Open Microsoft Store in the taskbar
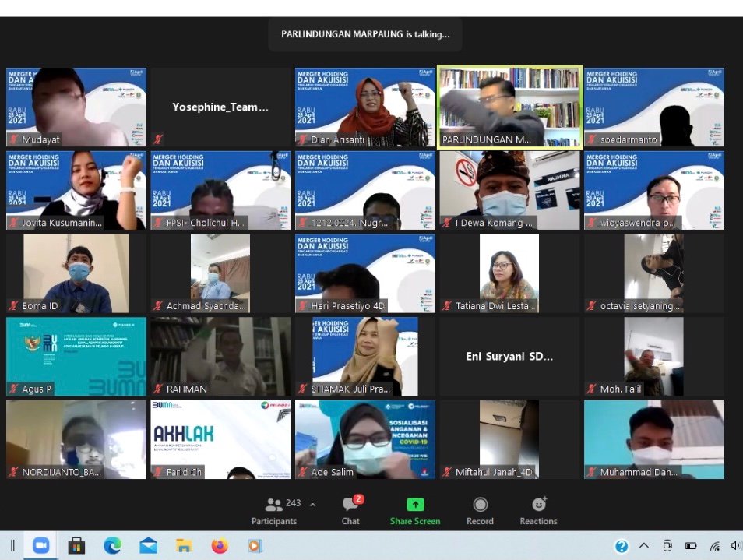 [x=76, y=545]
